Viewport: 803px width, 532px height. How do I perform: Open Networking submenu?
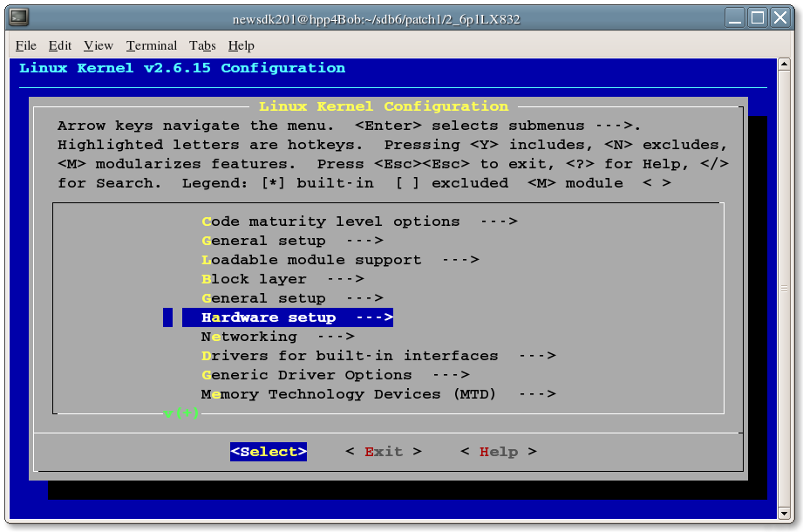pos(278,337)
